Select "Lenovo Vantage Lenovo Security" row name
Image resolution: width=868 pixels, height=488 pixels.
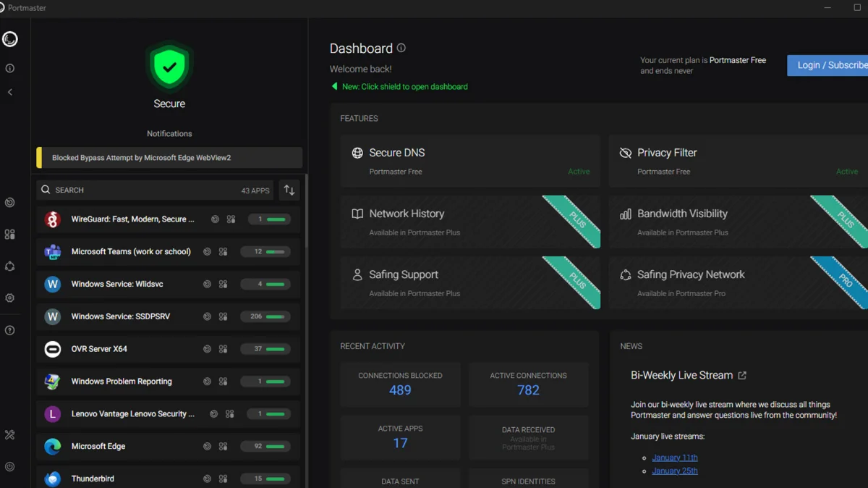(x=133, y=414)
